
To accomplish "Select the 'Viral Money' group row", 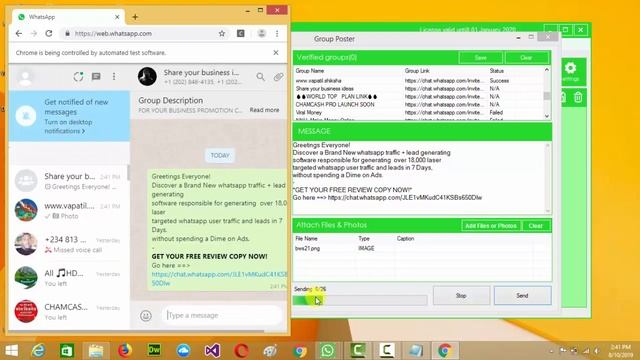I will 419,112.
